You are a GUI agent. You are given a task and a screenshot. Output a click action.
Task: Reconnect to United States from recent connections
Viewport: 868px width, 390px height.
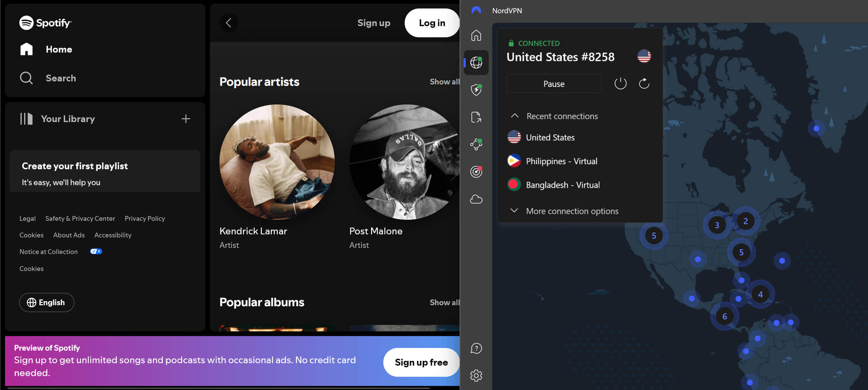pos(550,137)
